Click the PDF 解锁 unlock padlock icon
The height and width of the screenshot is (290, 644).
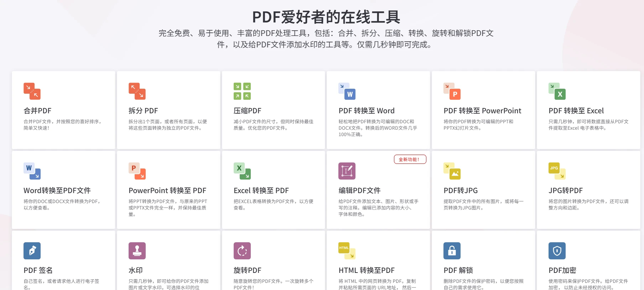tap(452, 251)
